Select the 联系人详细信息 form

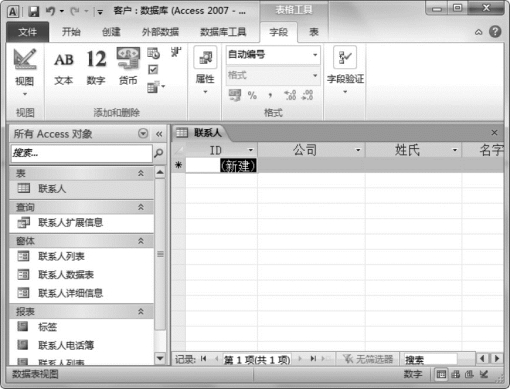coord(82,293)
